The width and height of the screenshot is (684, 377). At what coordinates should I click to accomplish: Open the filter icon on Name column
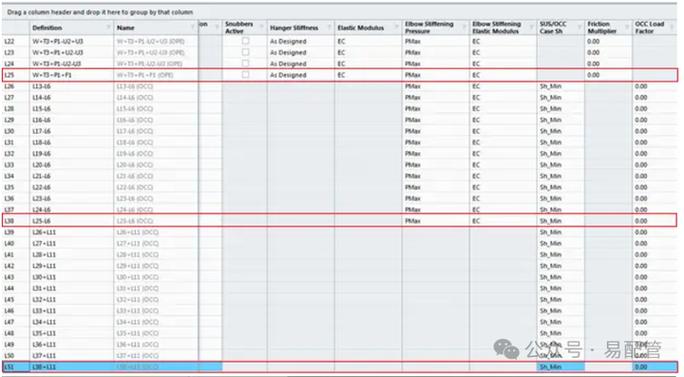193,27
